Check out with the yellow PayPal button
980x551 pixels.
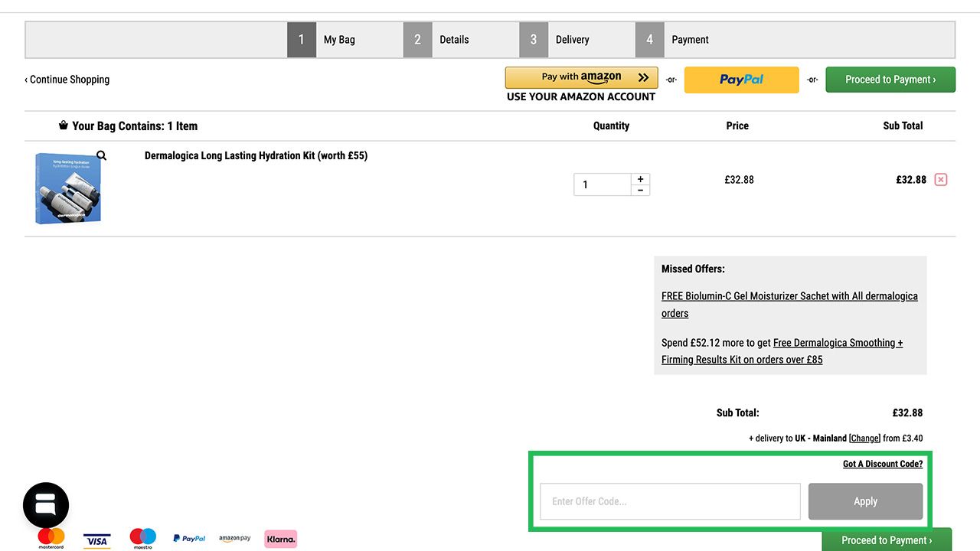click(x=741, y=80)
